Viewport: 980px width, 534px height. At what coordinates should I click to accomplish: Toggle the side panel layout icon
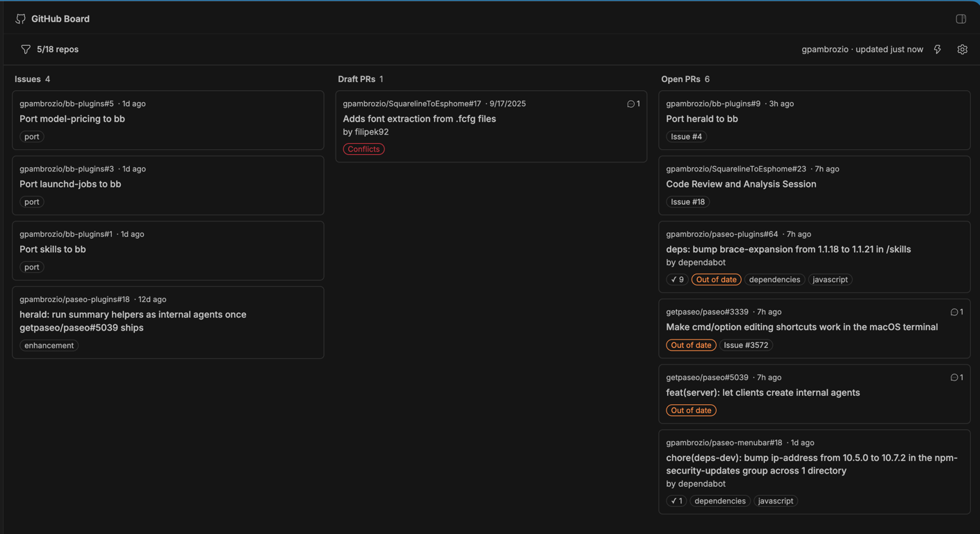[961, 19]
